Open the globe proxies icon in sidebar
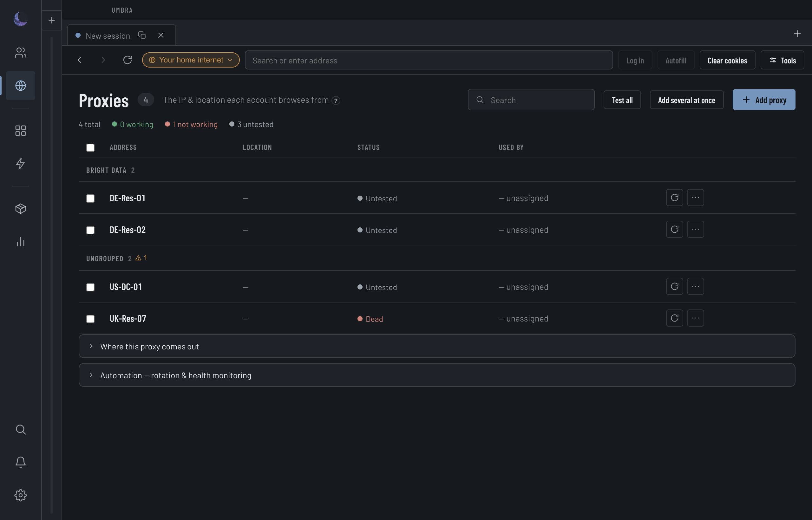This screenshot has width=812, height=520. point(20,85)
